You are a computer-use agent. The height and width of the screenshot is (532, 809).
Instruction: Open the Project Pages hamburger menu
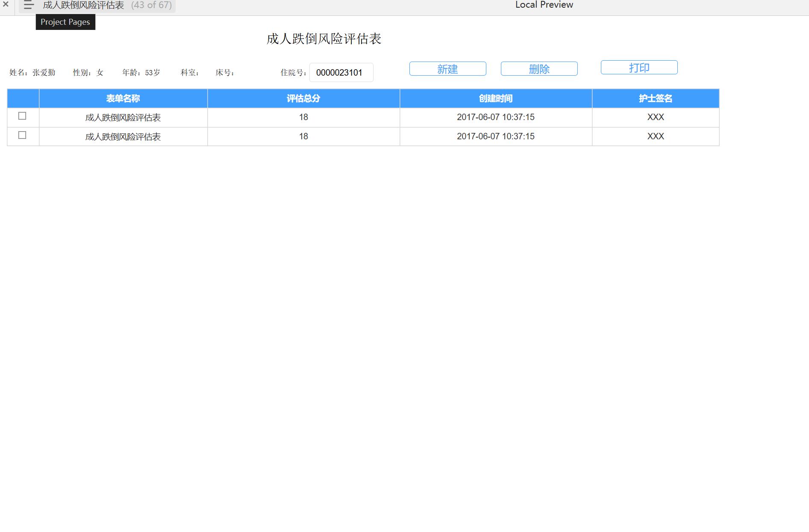29,5
